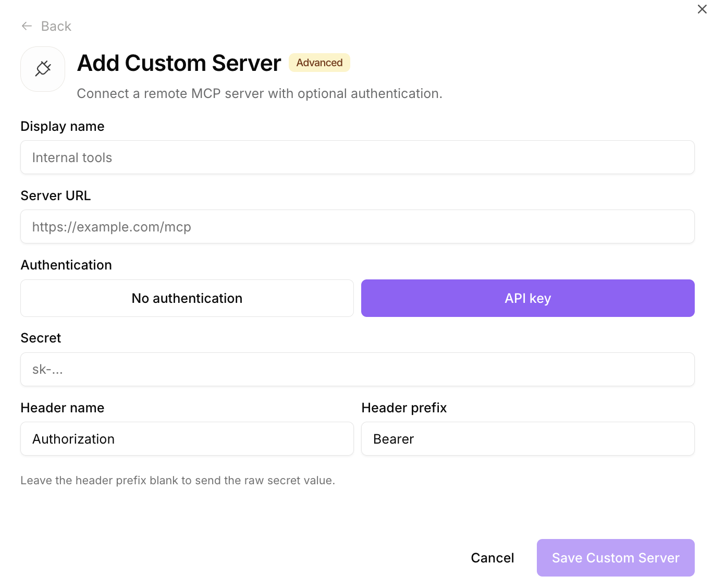Click the Add Custom Server heading
713x588 pixels.
tap(179, 63)
